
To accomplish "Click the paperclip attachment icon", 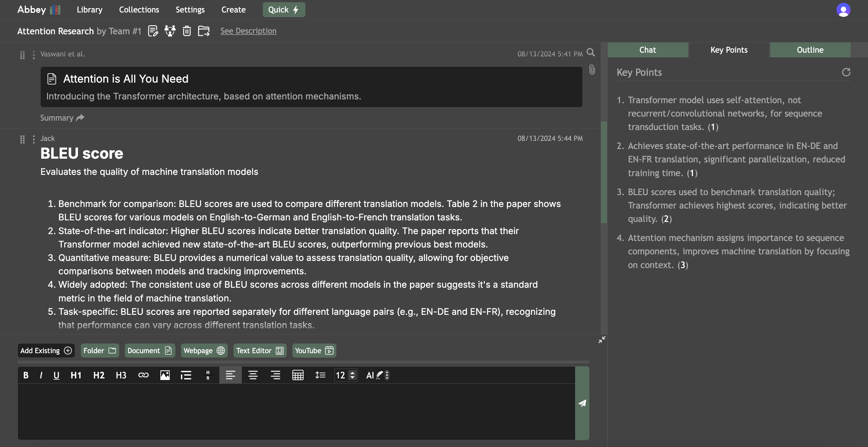I will [x=592, y=70].
